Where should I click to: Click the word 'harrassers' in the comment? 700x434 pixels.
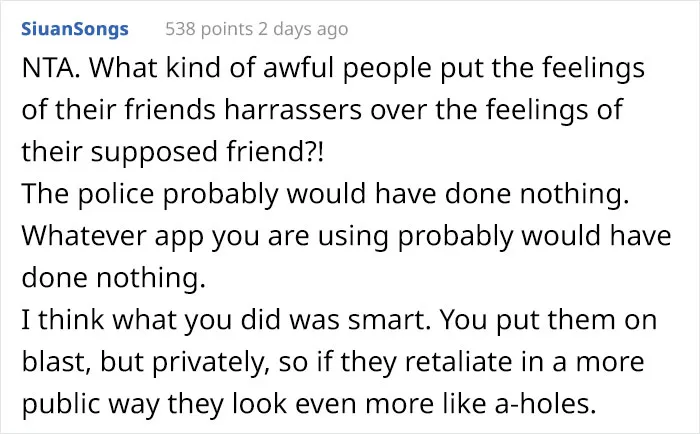coord(293,110)
